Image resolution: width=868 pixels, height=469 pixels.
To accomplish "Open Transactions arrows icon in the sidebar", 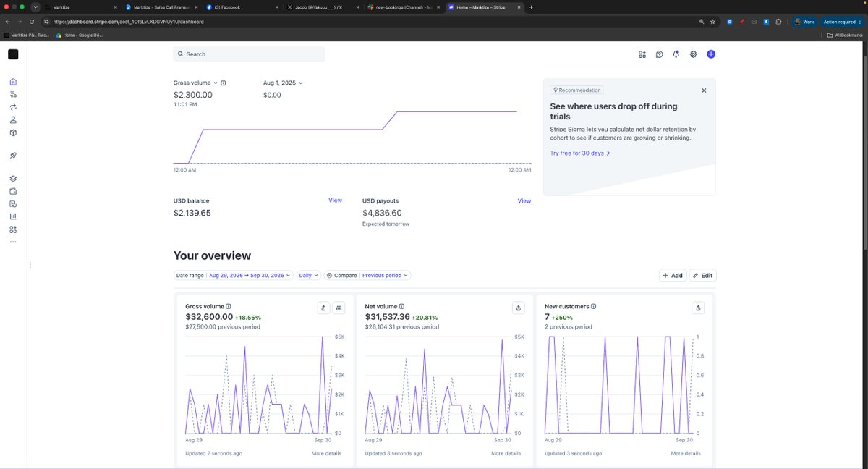I will [13, 107].
